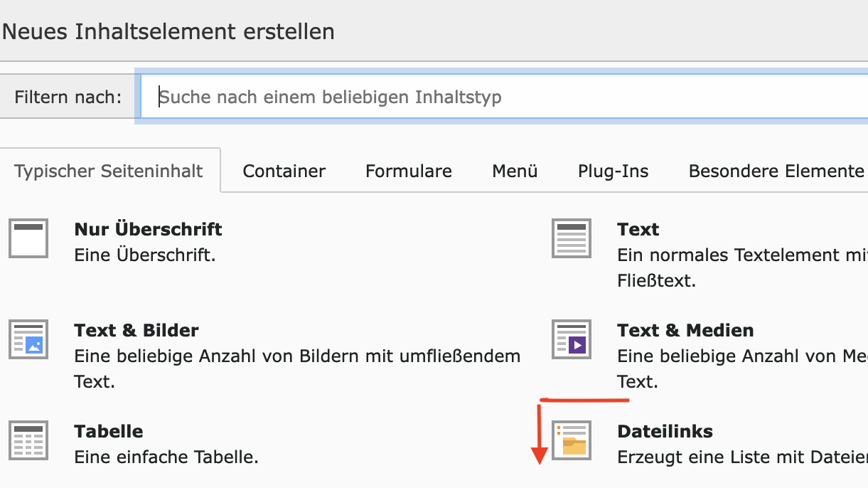
Task: Switch to the Container tab
Action: tap(284, 171)
